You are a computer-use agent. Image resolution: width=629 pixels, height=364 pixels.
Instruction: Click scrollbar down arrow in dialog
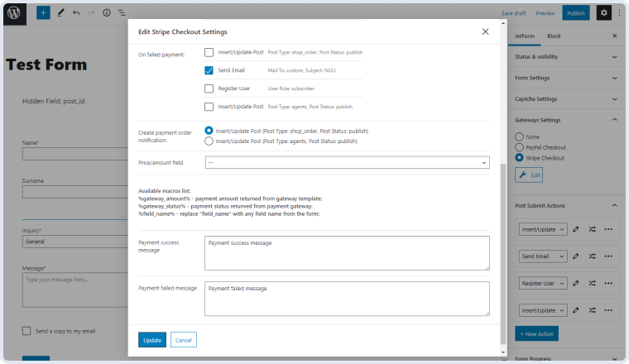(503, 352)
